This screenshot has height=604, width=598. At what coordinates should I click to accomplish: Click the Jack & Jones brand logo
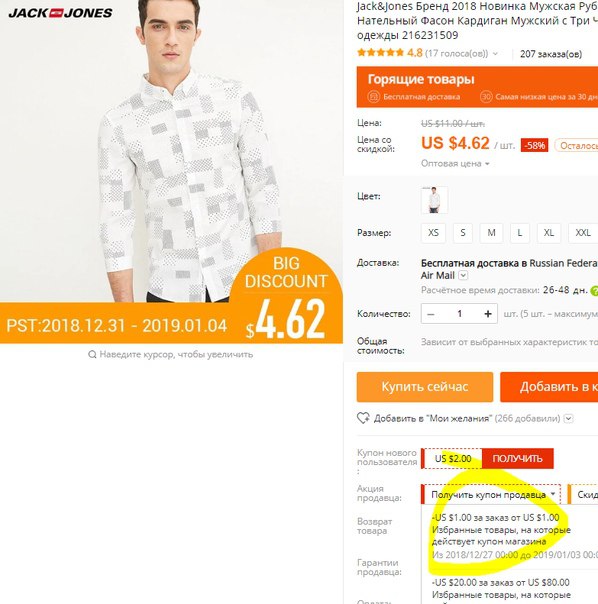tap(60, 13)
